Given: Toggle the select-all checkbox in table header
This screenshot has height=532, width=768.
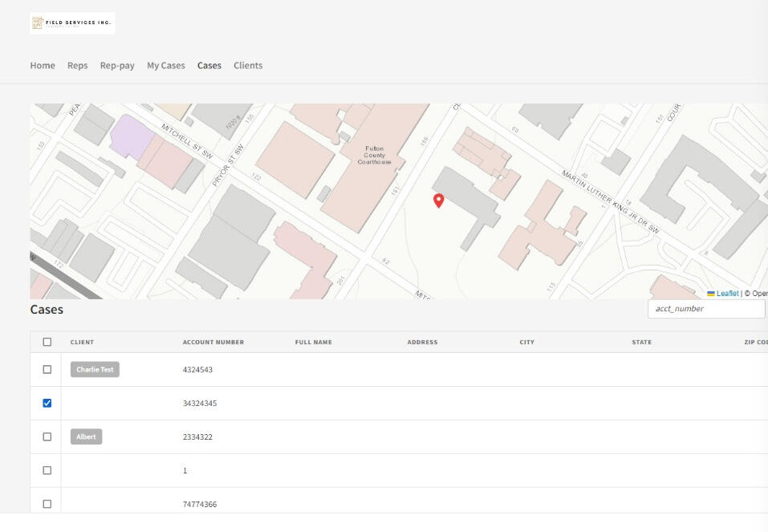Looking at the screenshot, I should coord(47,342).
